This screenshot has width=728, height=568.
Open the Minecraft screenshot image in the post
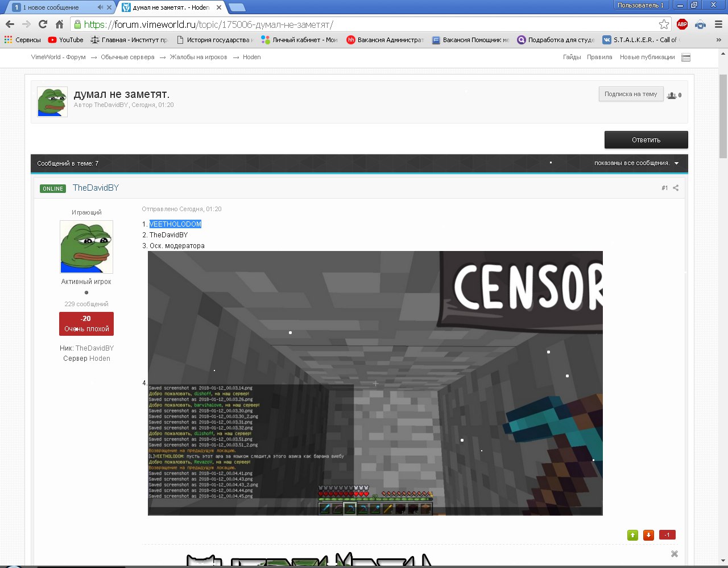coord(375,383)
